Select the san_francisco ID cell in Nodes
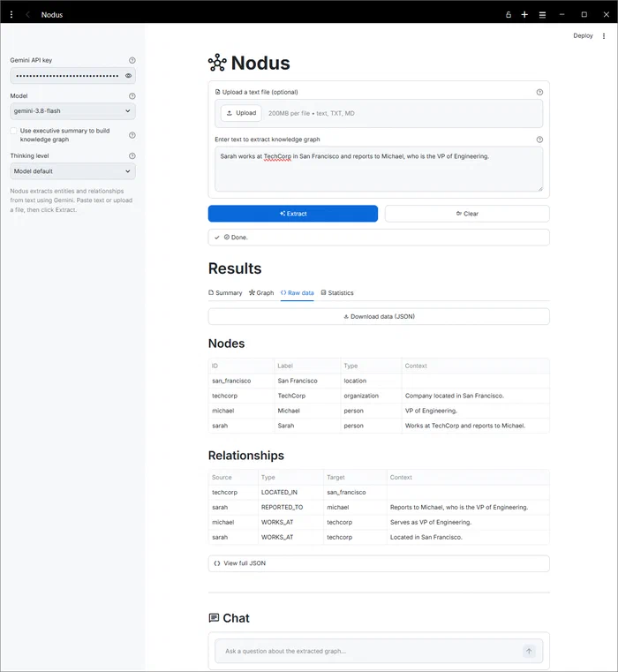This screenshot has height=672, width=618. coord(241,381)
